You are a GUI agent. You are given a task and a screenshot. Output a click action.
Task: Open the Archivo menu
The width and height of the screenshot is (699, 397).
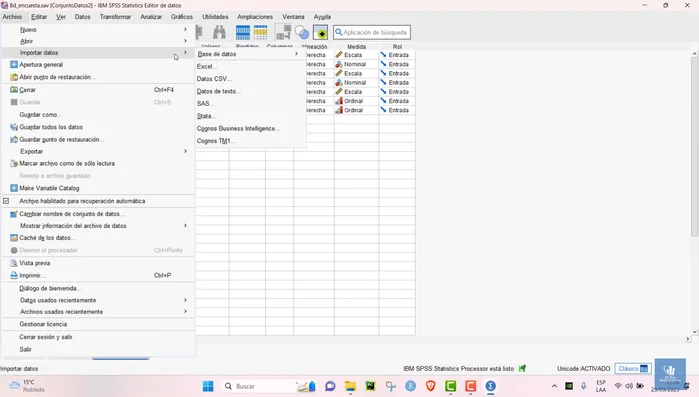coord(12,16)
